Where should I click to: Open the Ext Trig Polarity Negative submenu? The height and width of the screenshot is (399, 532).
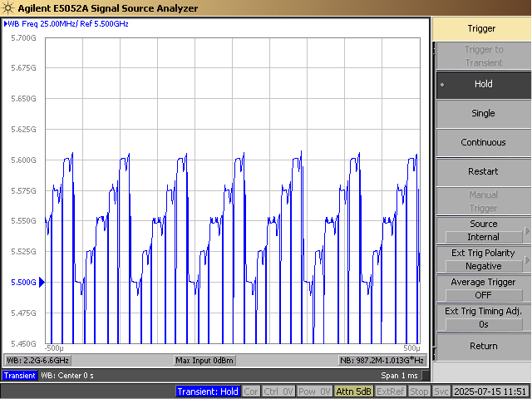[483, 260]
